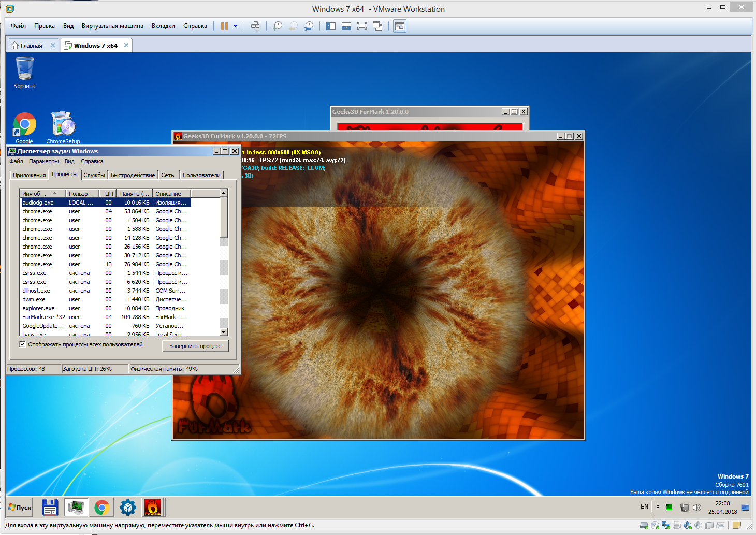756x535 pixels.
Task: Send Ctrl+Alt+Del to the virtual machine
Action: pyautogui.click(x=255, y=26)
